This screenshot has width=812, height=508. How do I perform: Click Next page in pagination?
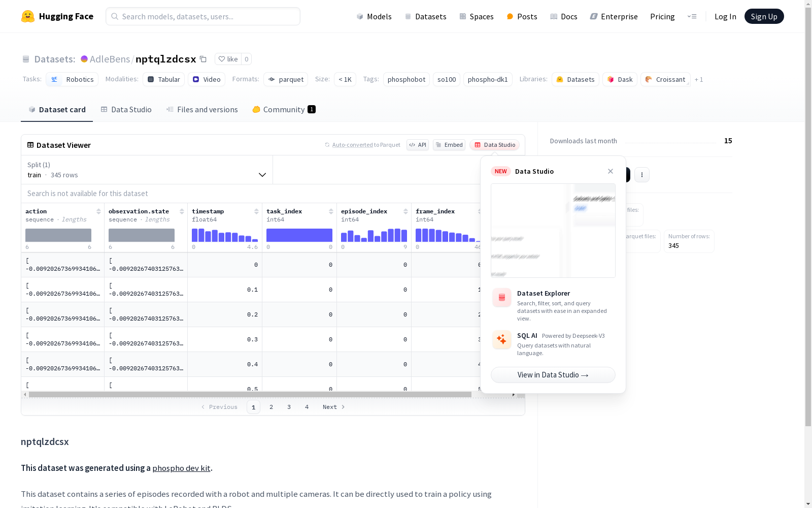pyautogui.click(x=334, y=407)
